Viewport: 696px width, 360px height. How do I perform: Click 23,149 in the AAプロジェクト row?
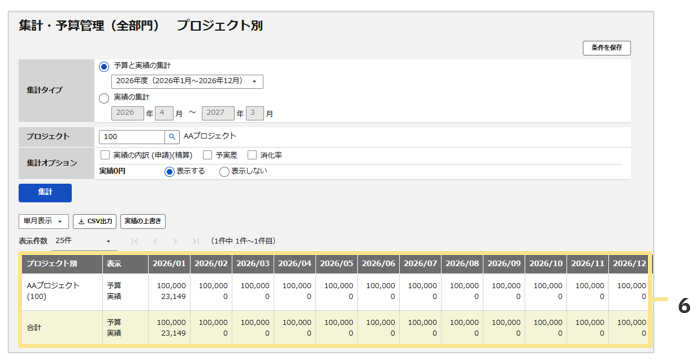174,296
